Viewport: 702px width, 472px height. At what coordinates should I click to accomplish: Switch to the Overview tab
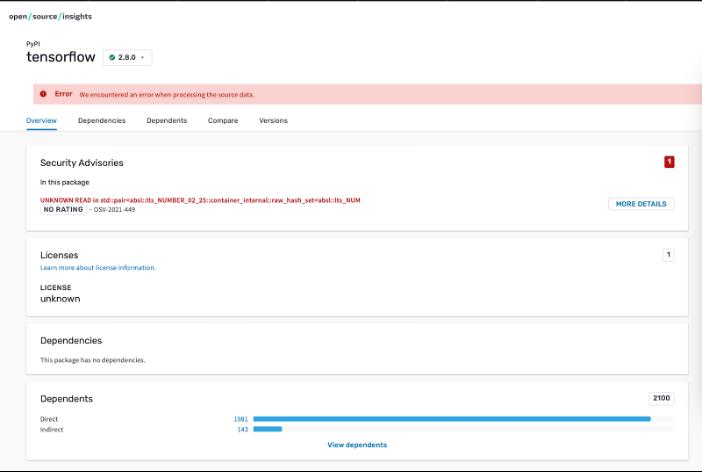click(x=41, y=121)
